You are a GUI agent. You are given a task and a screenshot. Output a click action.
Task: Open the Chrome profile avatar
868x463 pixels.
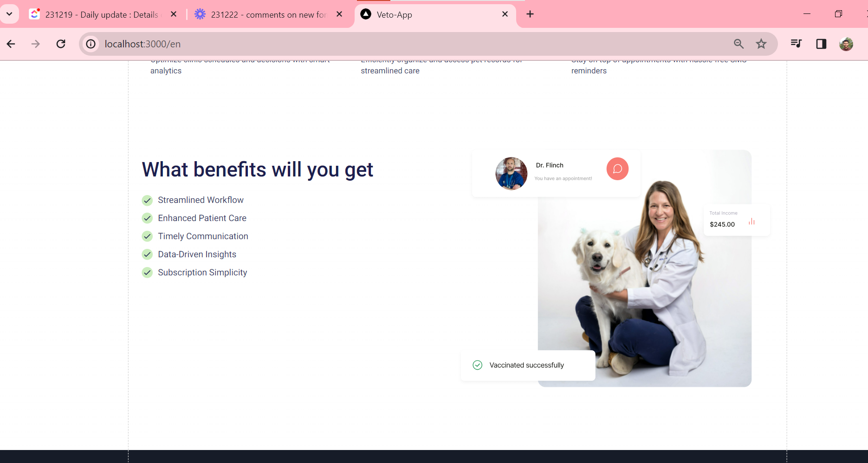[846, 44]
